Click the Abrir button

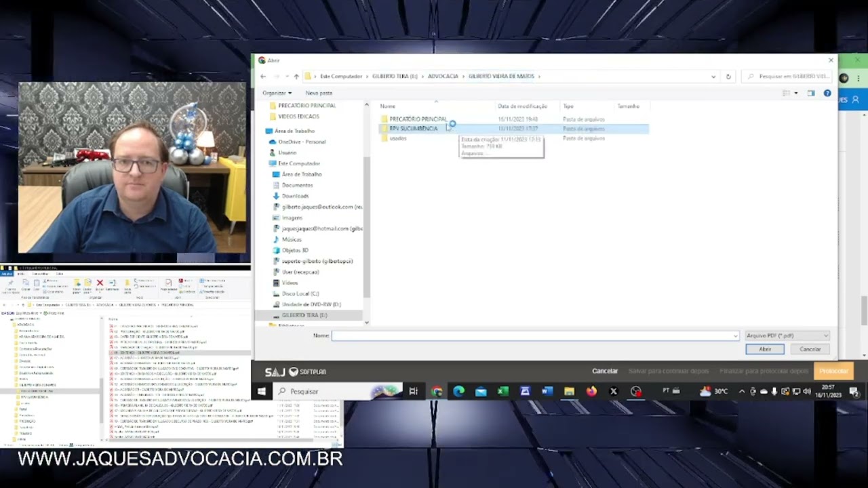pos(765,349)
